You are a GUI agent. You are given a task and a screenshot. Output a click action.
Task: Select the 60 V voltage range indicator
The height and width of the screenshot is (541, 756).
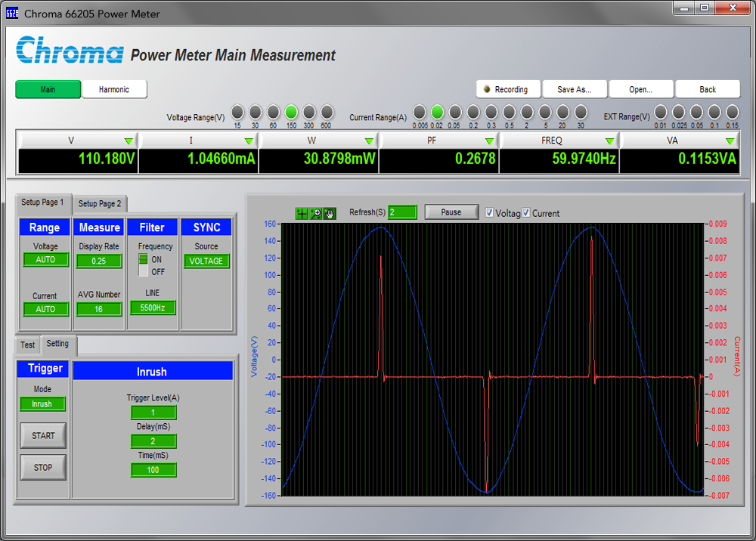[x=273, y=113]
